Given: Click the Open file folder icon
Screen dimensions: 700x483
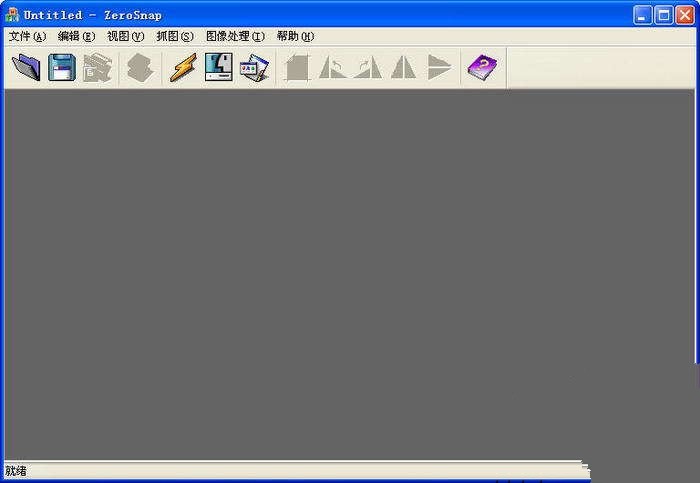Looking at the screenshot, I should tap(26, 67).
